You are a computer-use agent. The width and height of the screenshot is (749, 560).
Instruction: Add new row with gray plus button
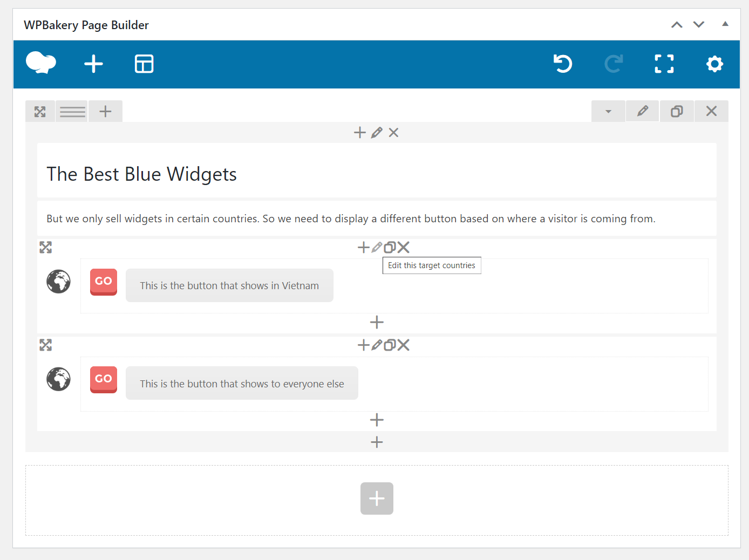click(377, 498)
